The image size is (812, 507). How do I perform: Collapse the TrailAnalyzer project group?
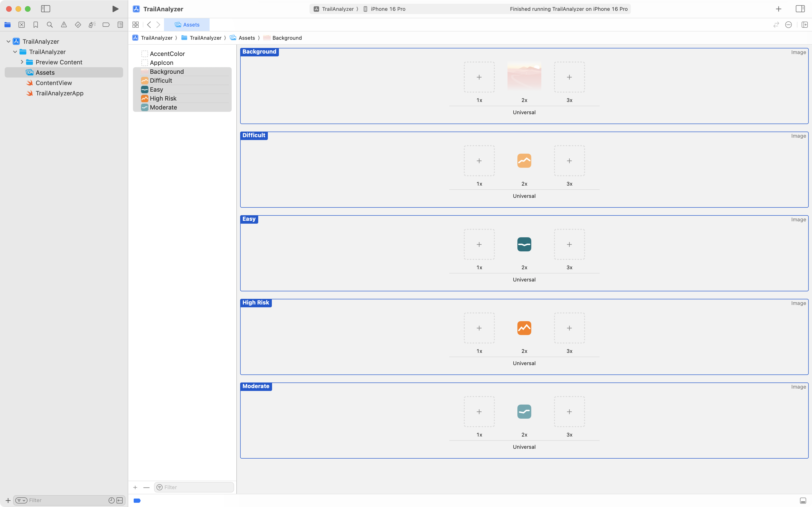[8, 41]
